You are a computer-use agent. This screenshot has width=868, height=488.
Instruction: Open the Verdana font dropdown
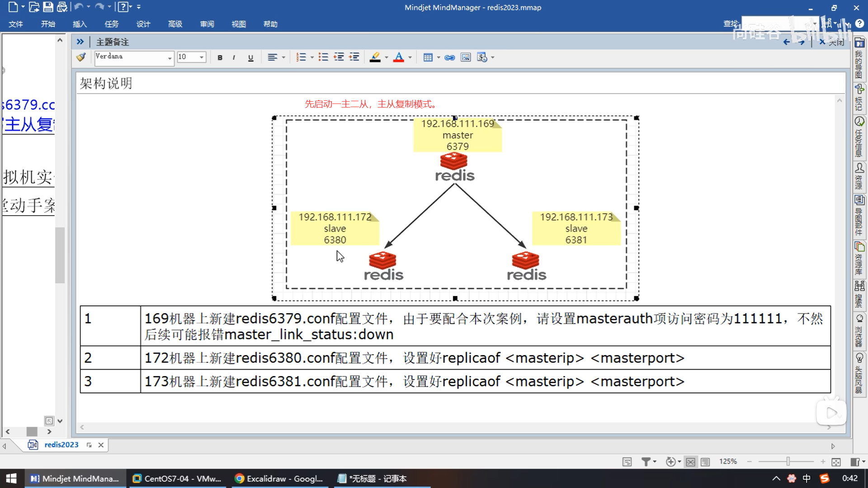(x=170, y=58)
